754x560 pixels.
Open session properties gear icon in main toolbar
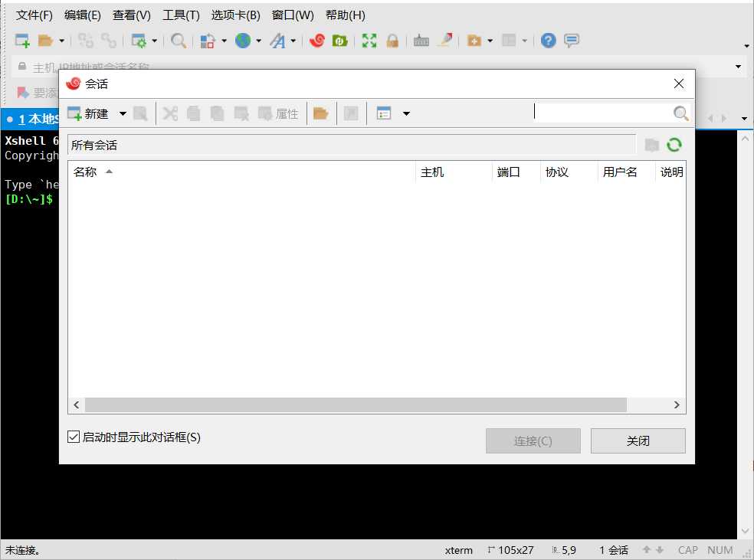pos(139,41)
